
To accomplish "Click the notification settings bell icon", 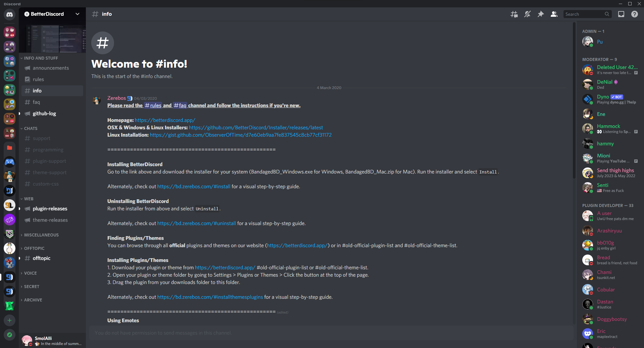I will pos(527,14).
